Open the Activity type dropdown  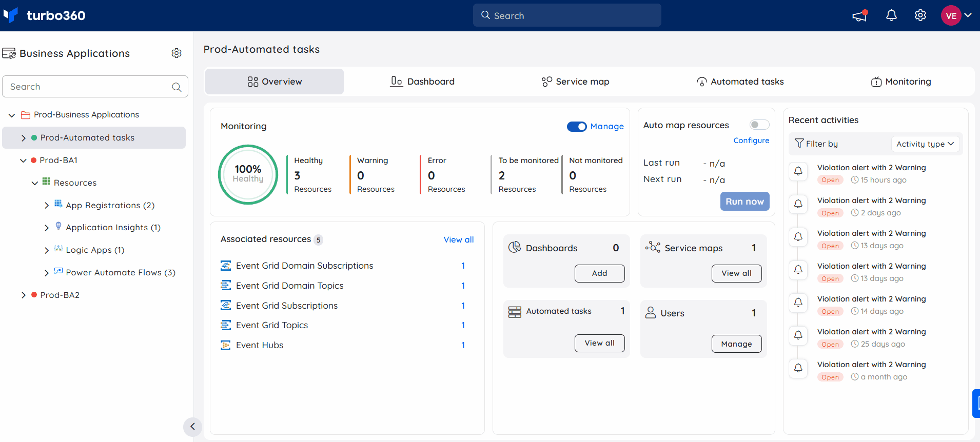(925, 144)
